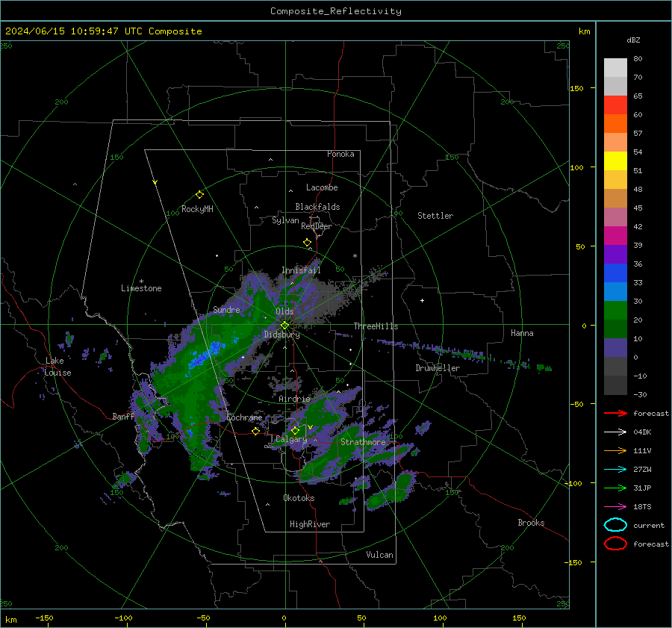Click the Lacombe town label

coord(322,187)
